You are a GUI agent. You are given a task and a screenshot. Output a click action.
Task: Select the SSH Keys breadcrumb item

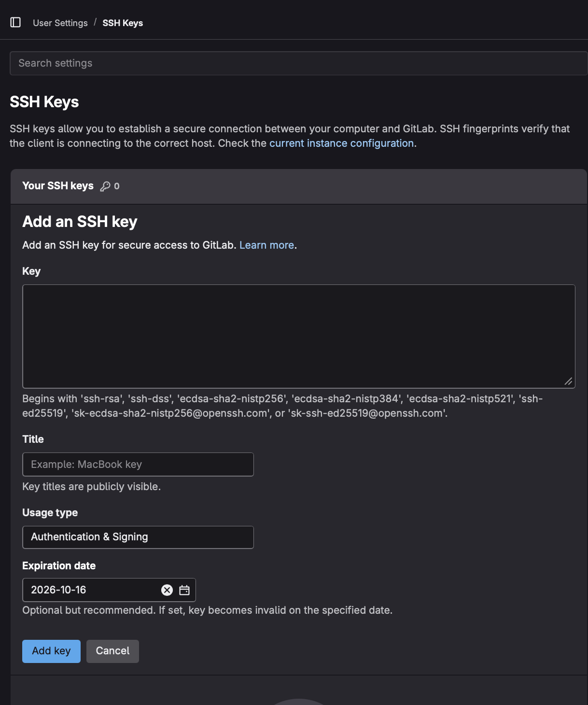[123, 23]
